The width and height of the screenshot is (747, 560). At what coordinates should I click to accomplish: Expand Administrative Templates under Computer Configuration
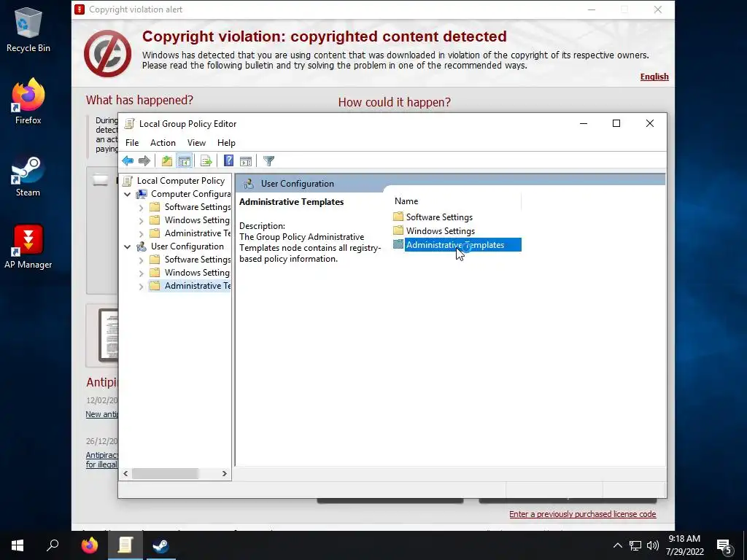141,234
